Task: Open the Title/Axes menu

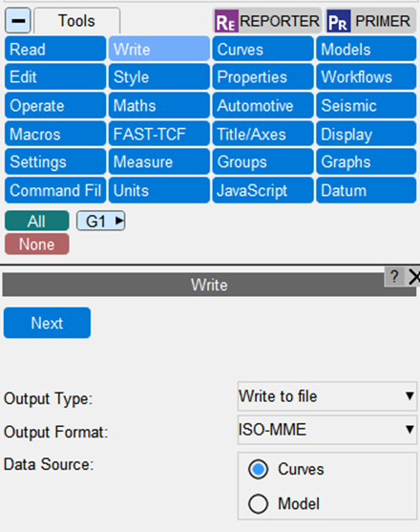Action: pos(262,134)
